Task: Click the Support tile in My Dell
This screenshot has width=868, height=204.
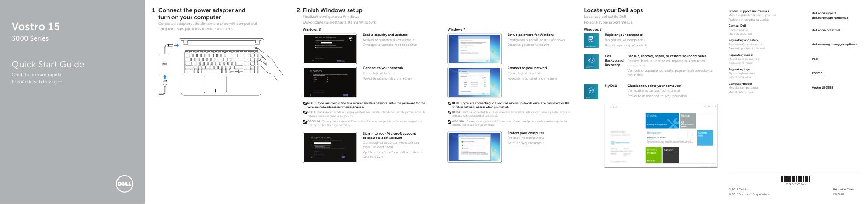Action: [x=670, y=155]
